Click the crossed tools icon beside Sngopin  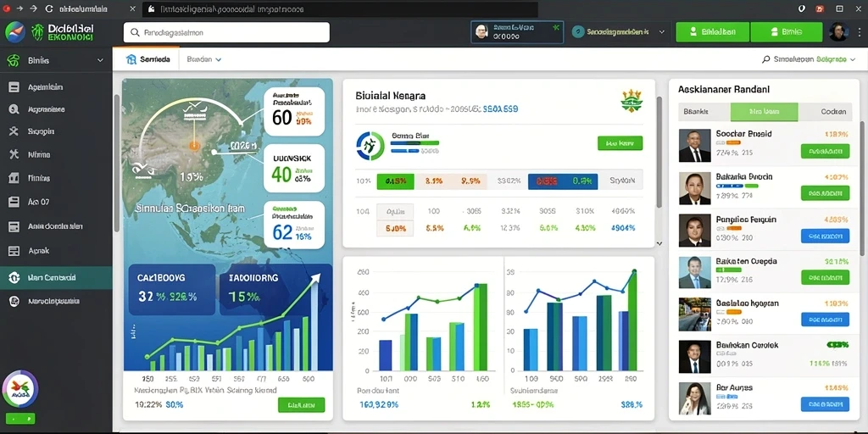pyautogui.click(x=14, y=131)
